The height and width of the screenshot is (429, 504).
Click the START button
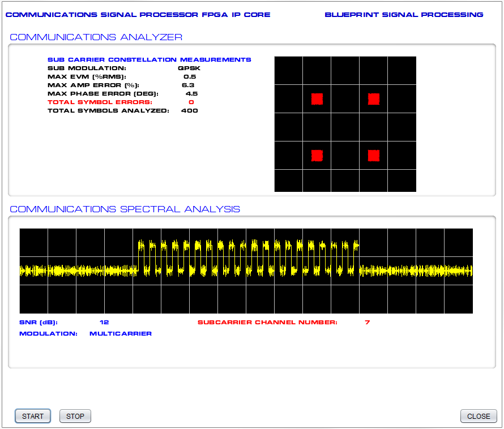click(x=33, y=416)
